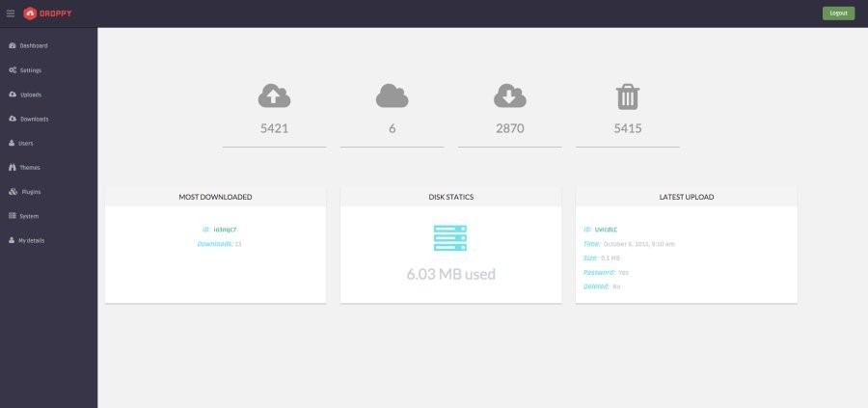868x408 pixels.
Task: Click the System sidebar icon
Action: click(12, 216)
